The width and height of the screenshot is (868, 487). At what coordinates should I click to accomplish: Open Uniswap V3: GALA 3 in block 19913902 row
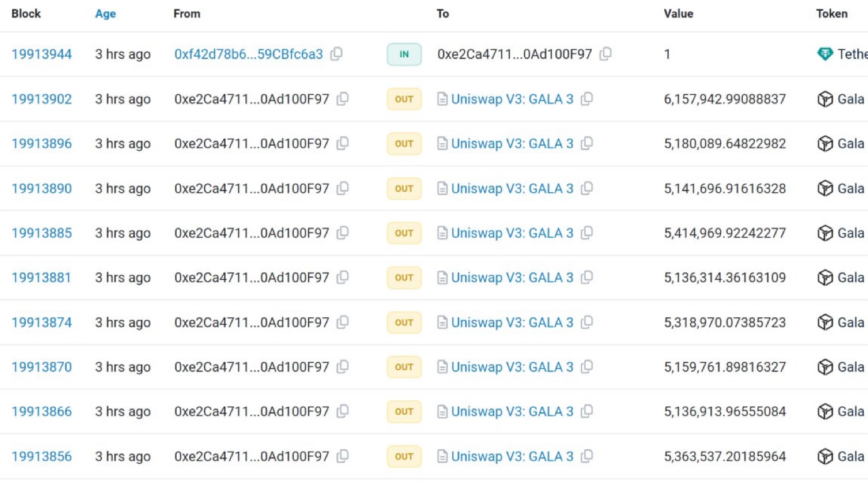(512, 99)
